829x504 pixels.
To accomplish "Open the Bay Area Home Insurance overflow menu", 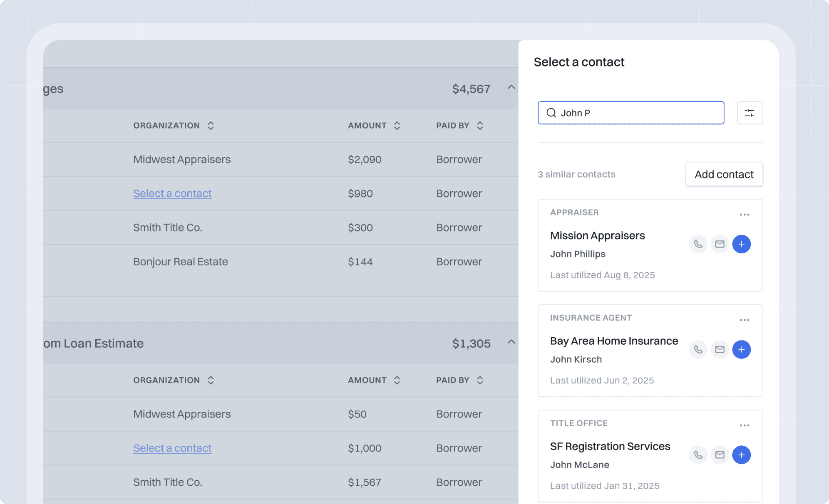I will [745, 320].
